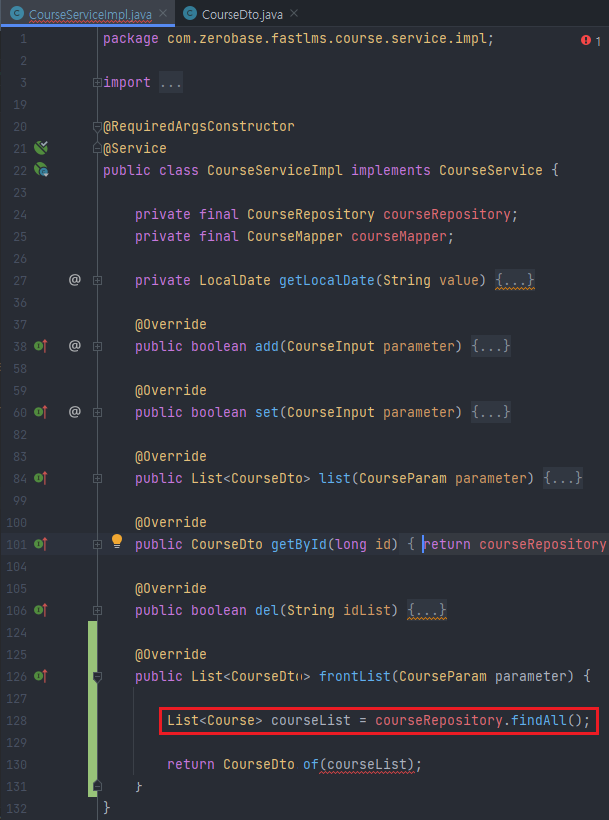609x820 pixels.
Task: Click implements-method gutter icon for add
Action: pyautogui.click(x=41, y=346)
